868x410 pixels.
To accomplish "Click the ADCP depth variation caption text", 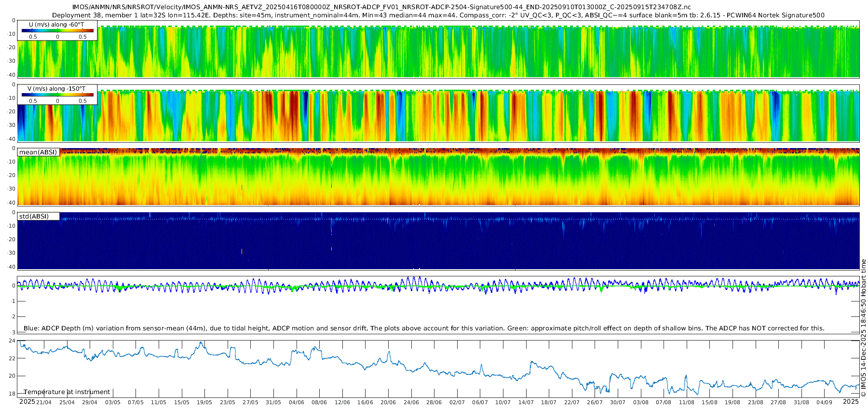I will (423, 328).
